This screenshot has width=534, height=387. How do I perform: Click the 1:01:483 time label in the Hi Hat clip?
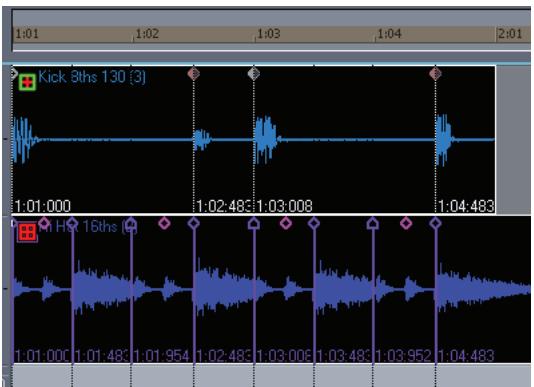coord(102,356)
